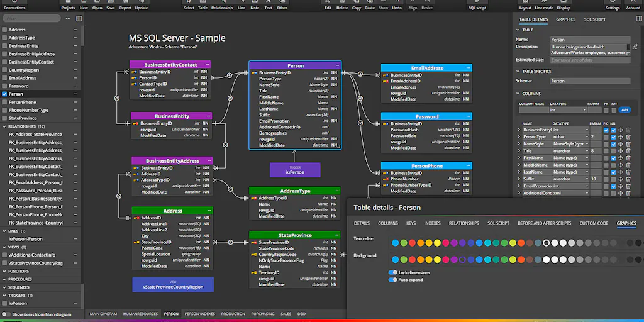Image resolution: width=644 pixels, height=322 pixels.
Task: Open the datatype dropdown for Title column
Action: tap(571, 151)
